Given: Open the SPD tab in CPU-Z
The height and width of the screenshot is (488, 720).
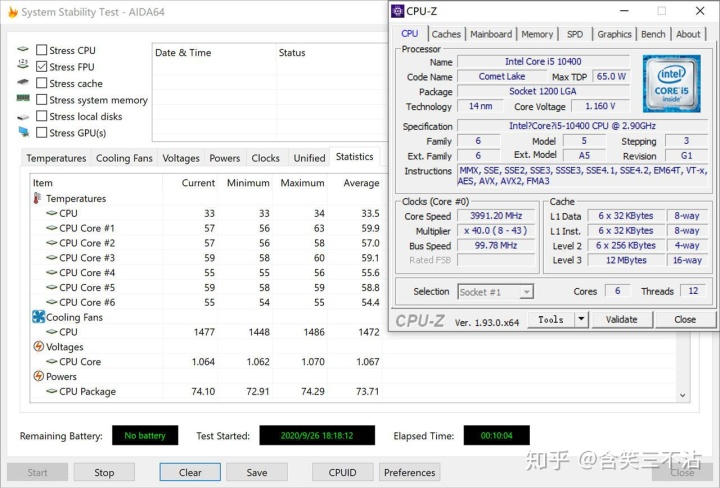Looking at the screenshot, I should (574, 34).
